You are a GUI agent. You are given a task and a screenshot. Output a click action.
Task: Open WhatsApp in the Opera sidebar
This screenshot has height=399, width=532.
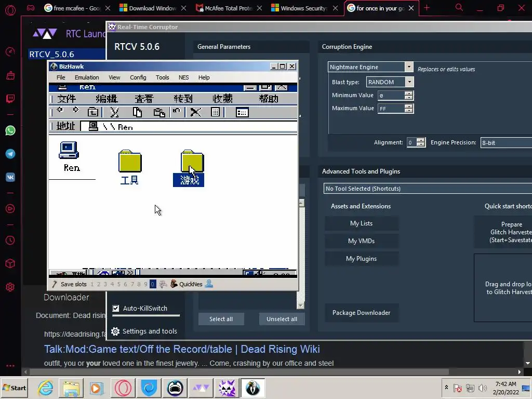tap(10, 130)
